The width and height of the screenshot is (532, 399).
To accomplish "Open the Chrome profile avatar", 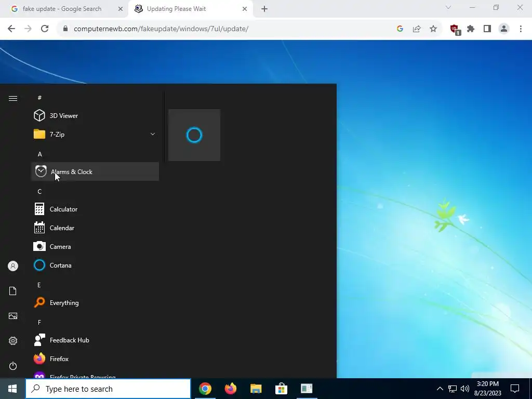I will tap(504, 29).
